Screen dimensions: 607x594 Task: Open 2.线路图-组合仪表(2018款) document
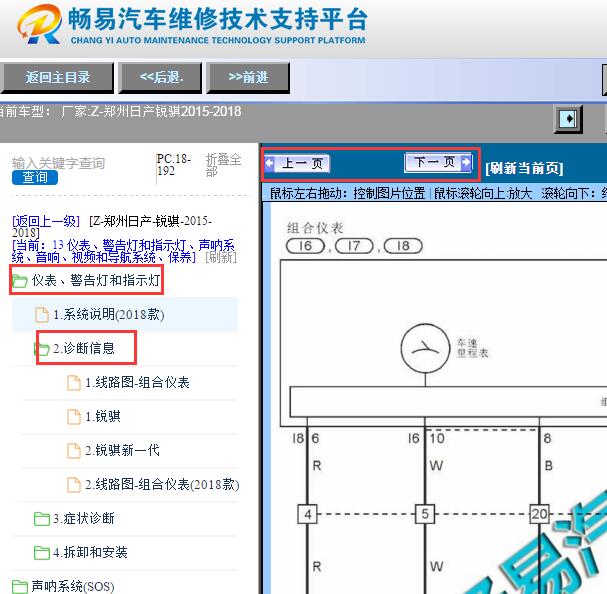pyautogui.click(x=162, y=485)
